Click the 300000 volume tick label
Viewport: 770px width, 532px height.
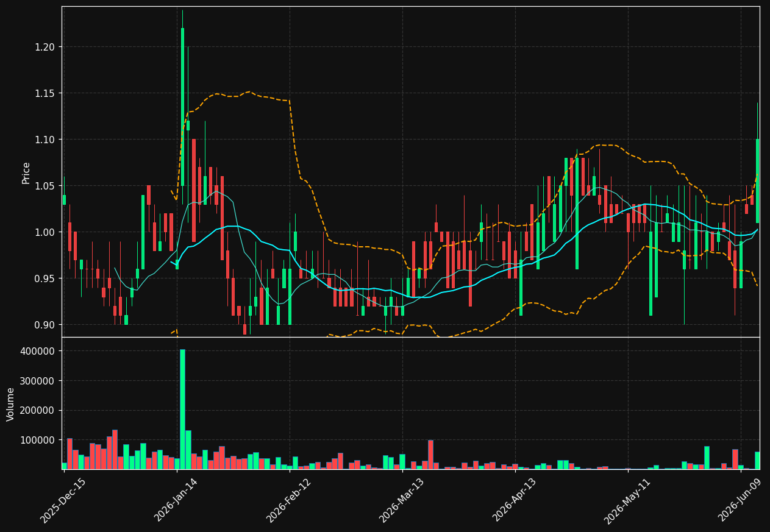(x=37, y=381)
